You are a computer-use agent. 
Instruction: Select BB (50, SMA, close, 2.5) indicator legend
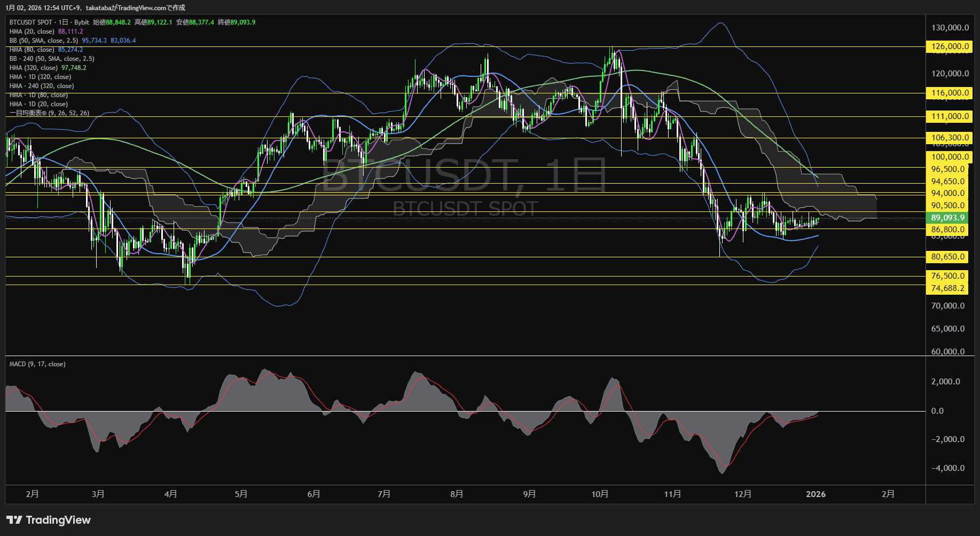[x=44, y=41]
